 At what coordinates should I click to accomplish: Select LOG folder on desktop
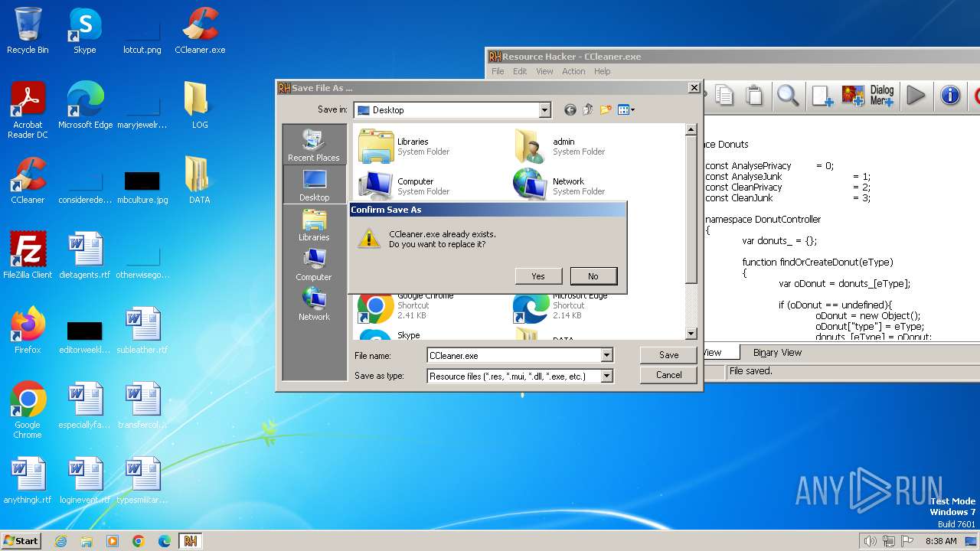point(200,106)
